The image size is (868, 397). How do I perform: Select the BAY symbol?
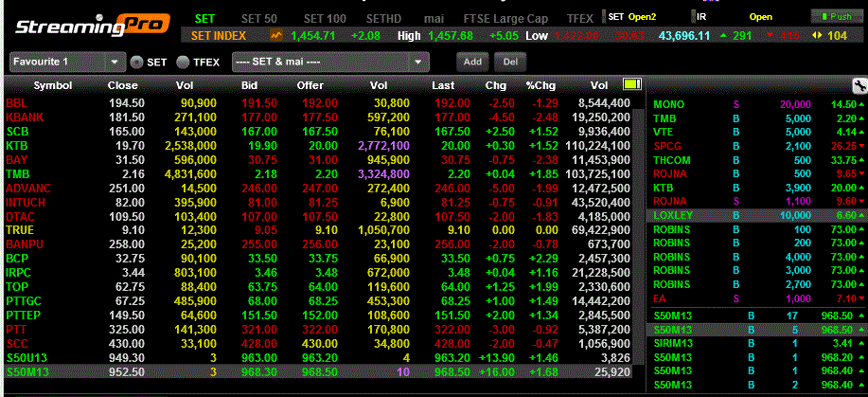[17, 160]
